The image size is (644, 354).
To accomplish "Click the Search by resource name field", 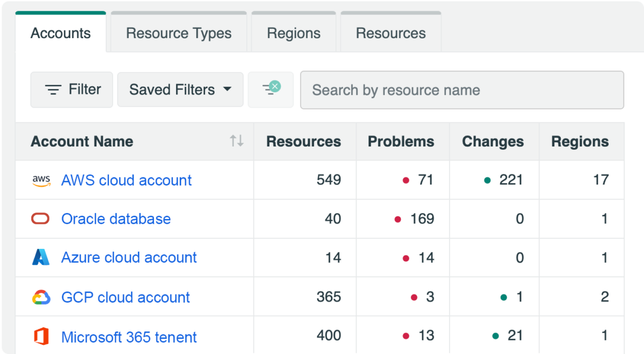I will 462,90.
